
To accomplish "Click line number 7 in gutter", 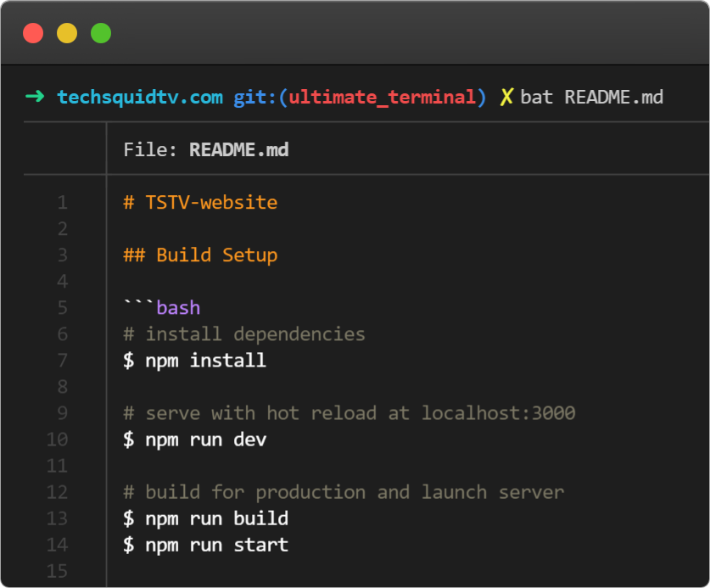I will (63, 361).
